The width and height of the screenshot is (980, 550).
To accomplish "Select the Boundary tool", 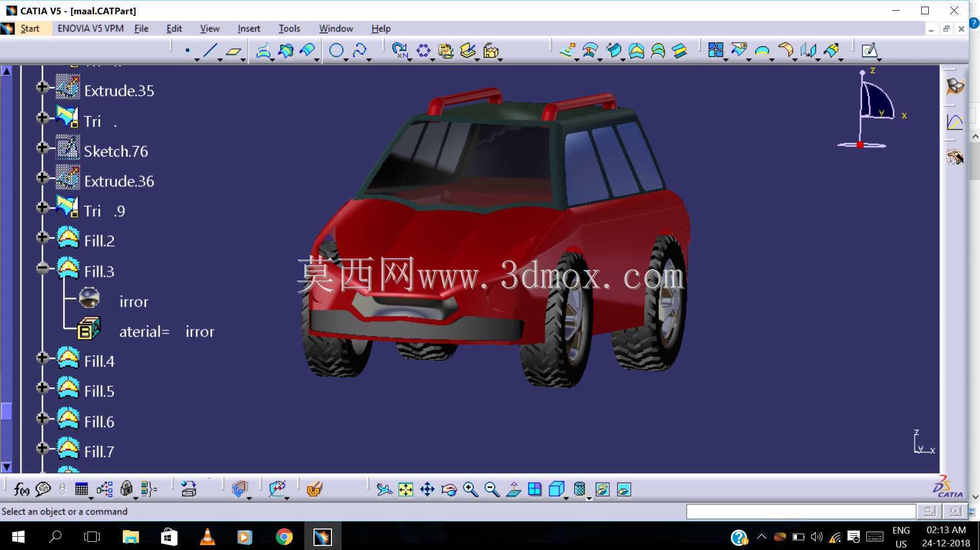I will pos(762,50).
